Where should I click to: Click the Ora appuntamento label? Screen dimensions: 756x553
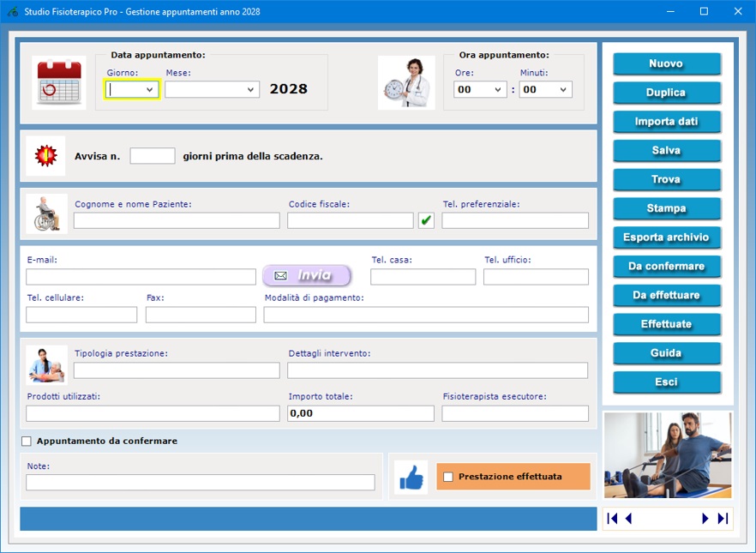(x=504, y=55)
